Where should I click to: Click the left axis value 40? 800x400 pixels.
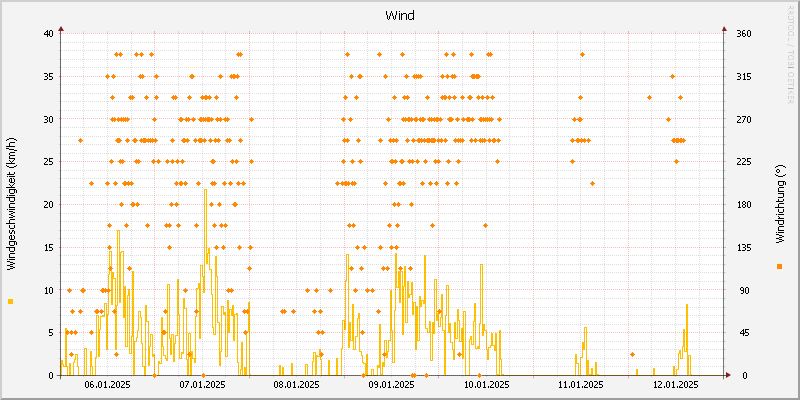point(48,34)
